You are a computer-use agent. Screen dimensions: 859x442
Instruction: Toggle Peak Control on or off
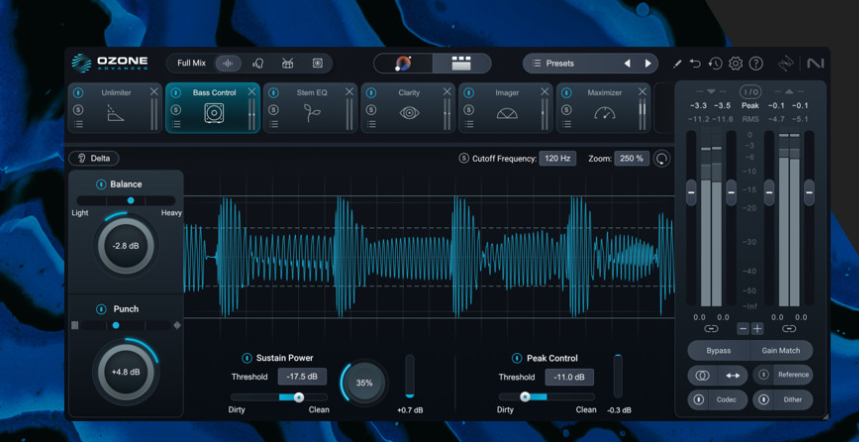(x=517, y=358)
